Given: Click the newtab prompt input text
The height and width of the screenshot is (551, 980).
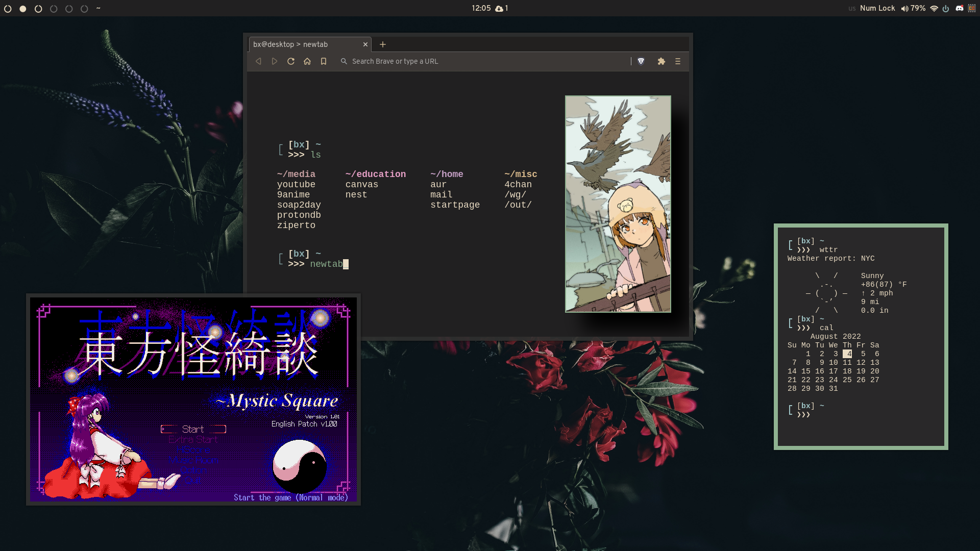Looking at the screenshot, I should (x=327, y=264).
